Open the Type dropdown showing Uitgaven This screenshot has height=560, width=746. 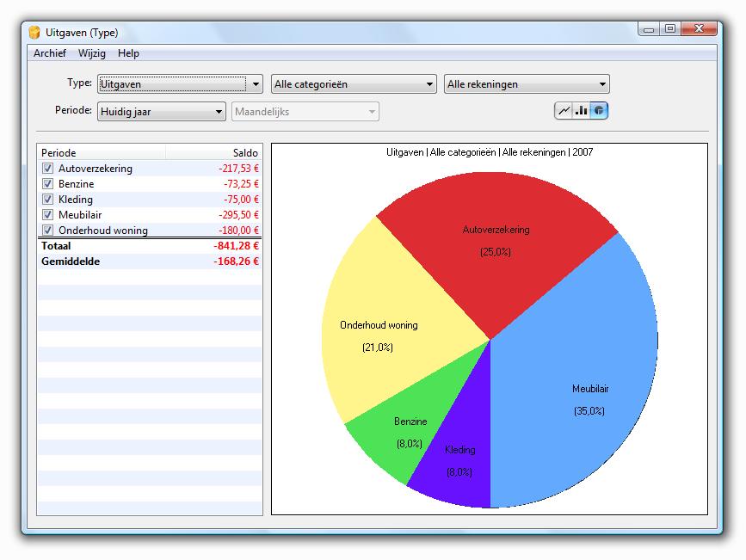(180, 84)
